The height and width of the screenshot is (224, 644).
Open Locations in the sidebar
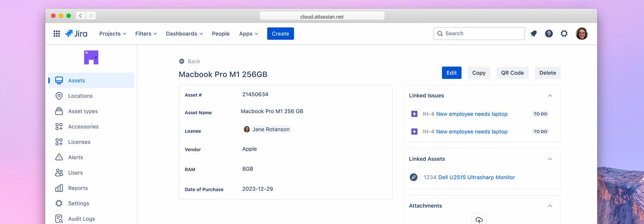click(91, 96)
